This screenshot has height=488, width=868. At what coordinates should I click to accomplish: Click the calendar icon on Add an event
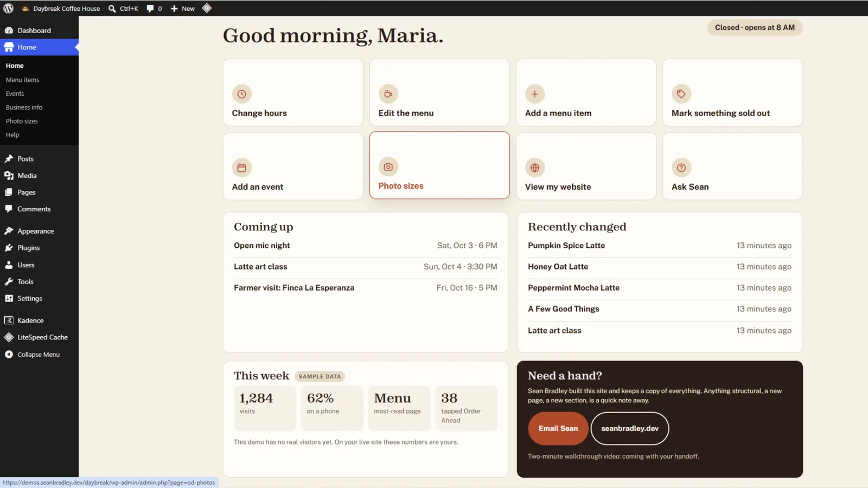pos(242,168)
